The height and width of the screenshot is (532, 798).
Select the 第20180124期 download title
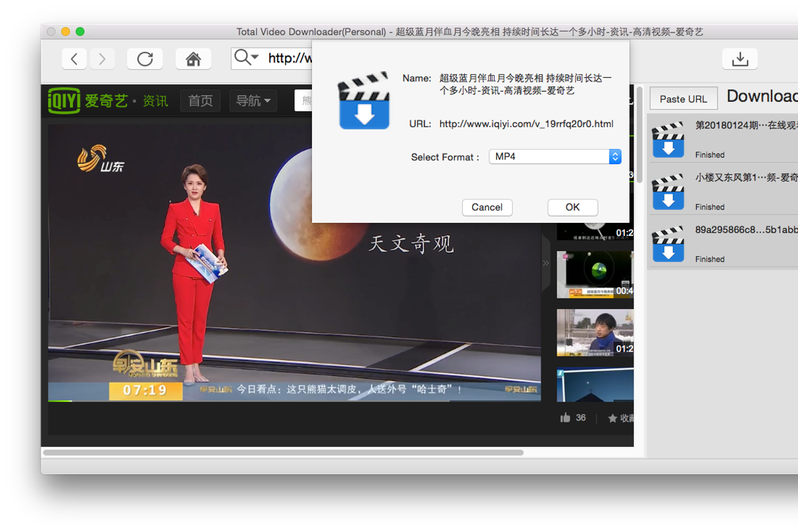(x=746, y=125)
